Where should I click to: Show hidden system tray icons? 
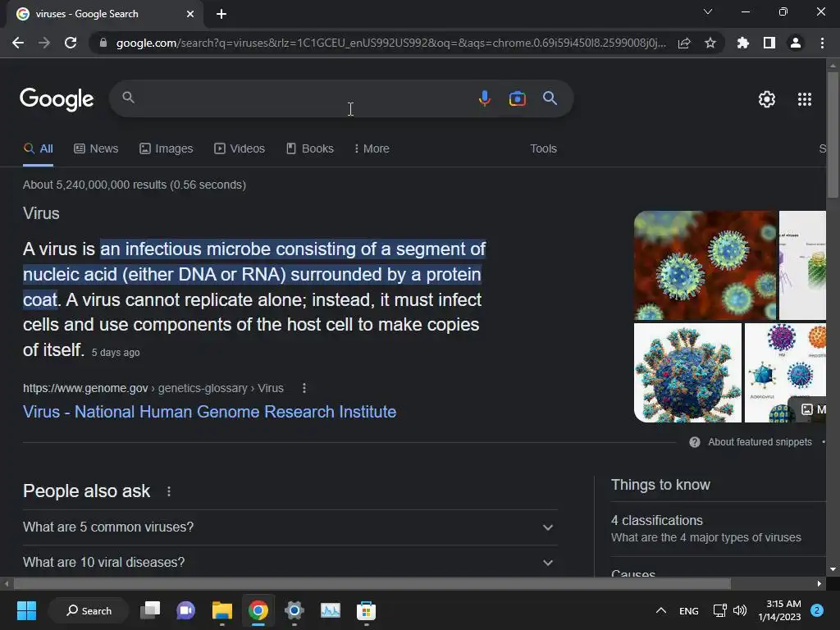pyautogui.click(x=661, y=610)
